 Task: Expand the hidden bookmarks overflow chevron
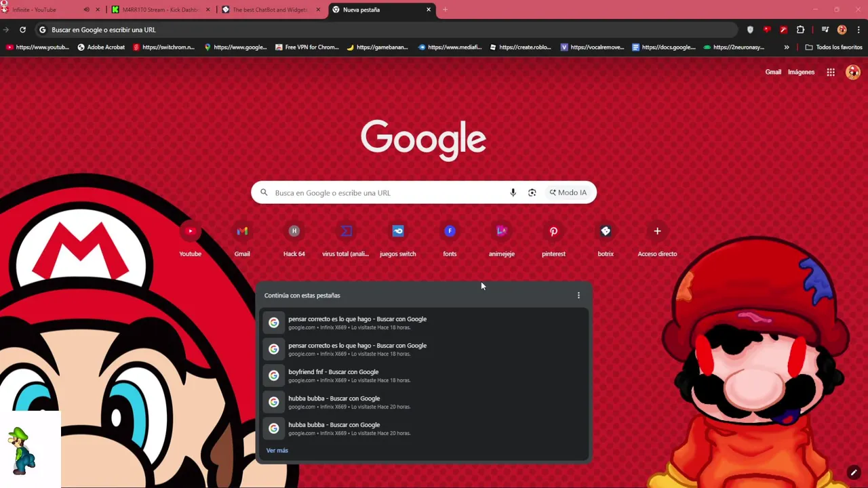(787, 47)
